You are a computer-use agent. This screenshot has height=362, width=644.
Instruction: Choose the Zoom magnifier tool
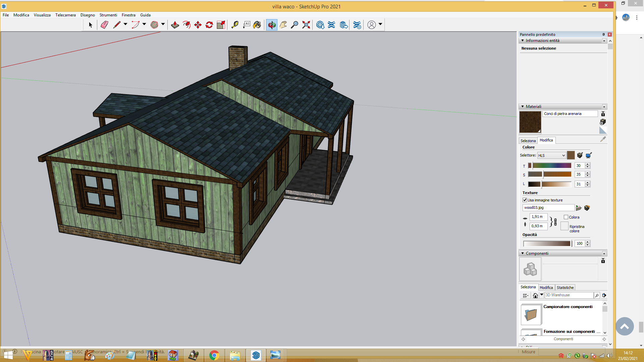click(294, 25)
